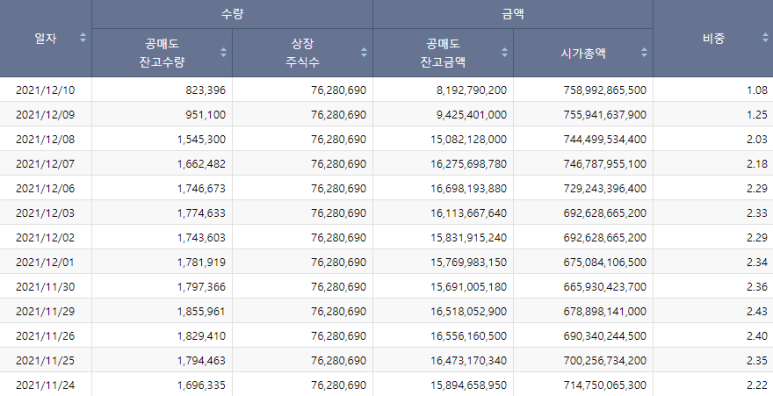Image resolution: width=773 pixels, height=396 pixels.
Task: Sort by 비중 column arrows
Action: (x=766, y=37)
